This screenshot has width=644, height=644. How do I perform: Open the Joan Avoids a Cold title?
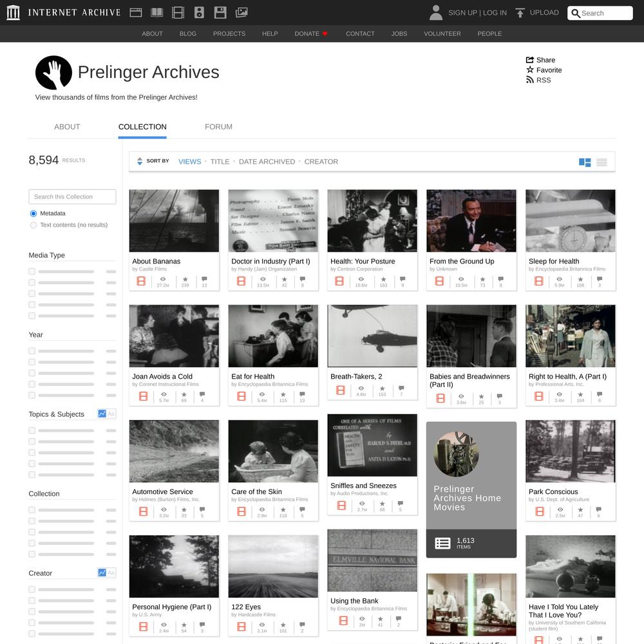click(x=162, y=376)
